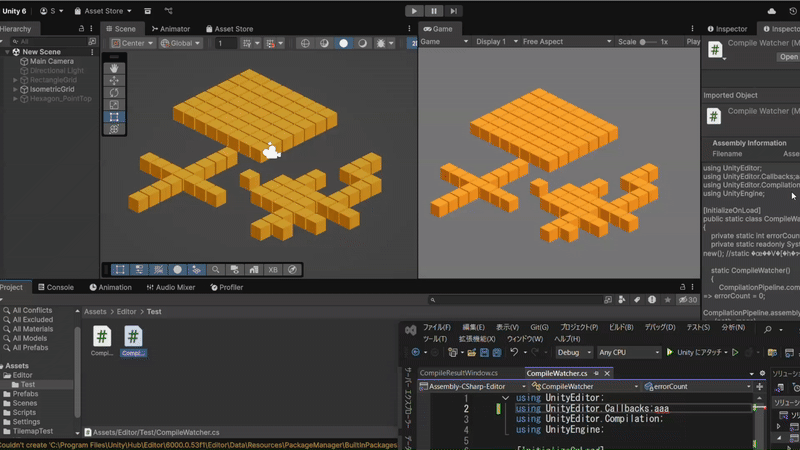Image resolution: width=800 pixels, height=450 pixels.
Task: Switch to CompileResultWindow.cs tab
Action: pos(459,373)
